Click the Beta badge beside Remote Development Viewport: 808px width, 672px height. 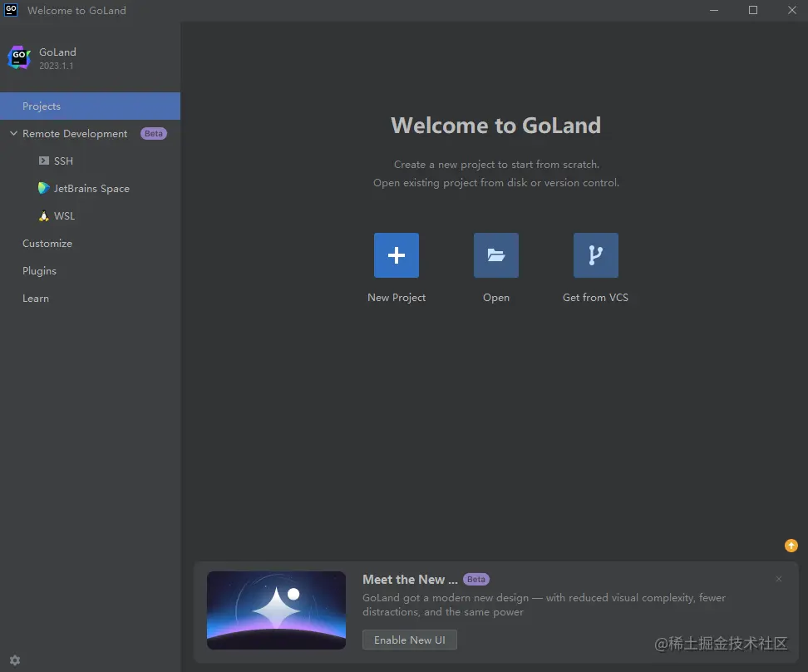(154, 134)
